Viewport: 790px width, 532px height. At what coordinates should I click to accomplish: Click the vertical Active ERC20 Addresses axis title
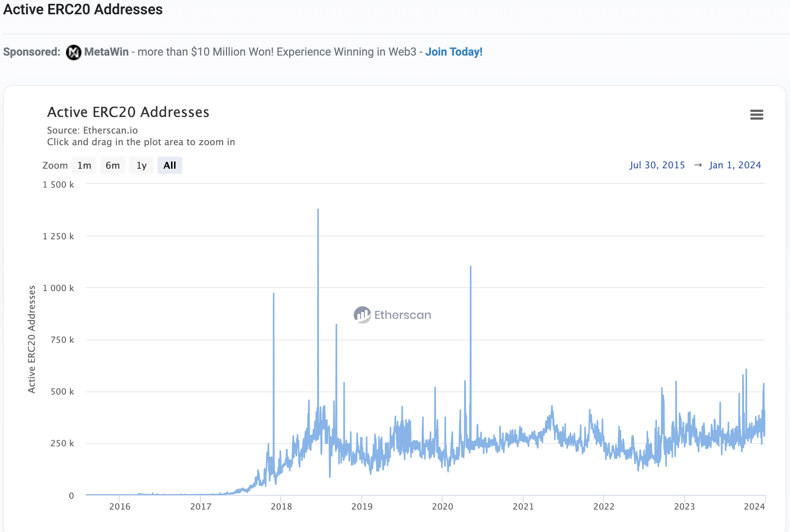32,339
